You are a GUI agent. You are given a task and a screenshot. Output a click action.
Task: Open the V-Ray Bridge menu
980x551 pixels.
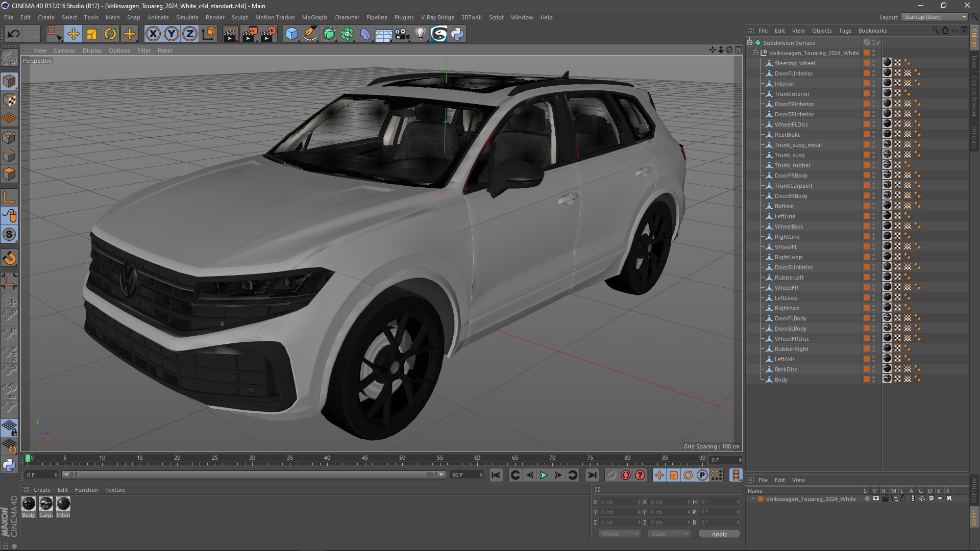(437, 17)
